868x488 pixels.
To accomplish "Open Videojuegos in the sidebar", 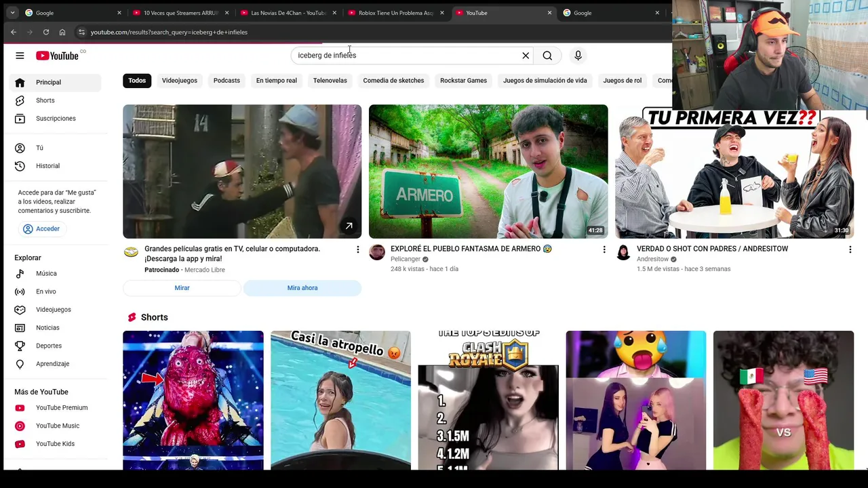I will pos(56,310).
